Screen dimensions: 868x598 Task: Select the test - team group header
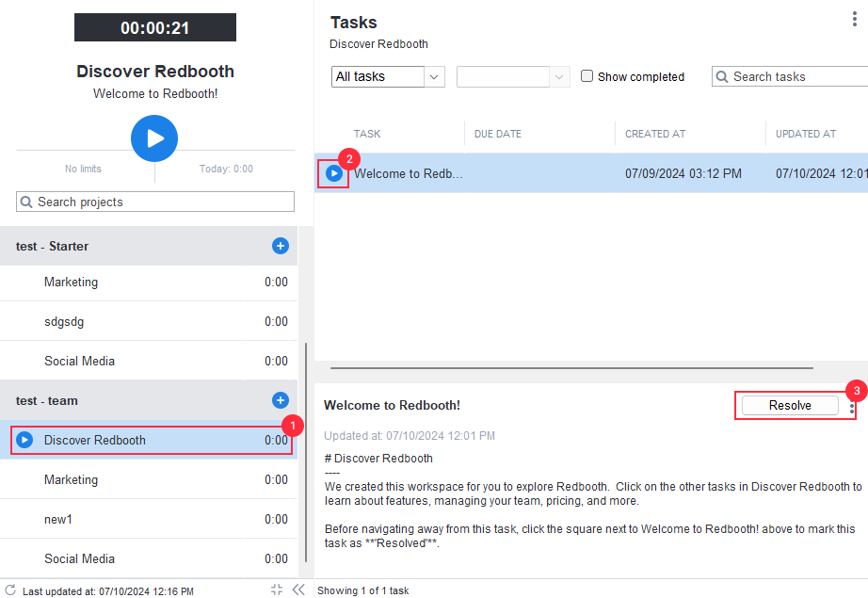coord(149,400)
